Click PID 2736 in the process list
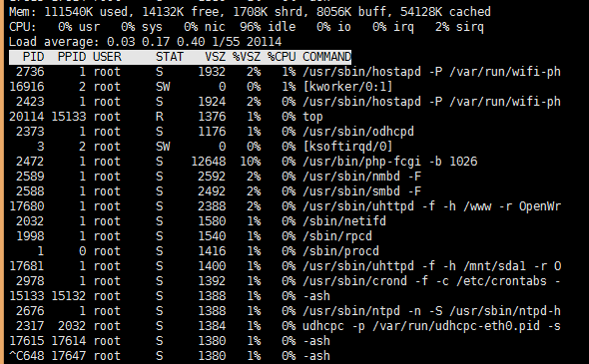Image resolution: width=589 pixels, height=364 pixels. pos(30,72)
